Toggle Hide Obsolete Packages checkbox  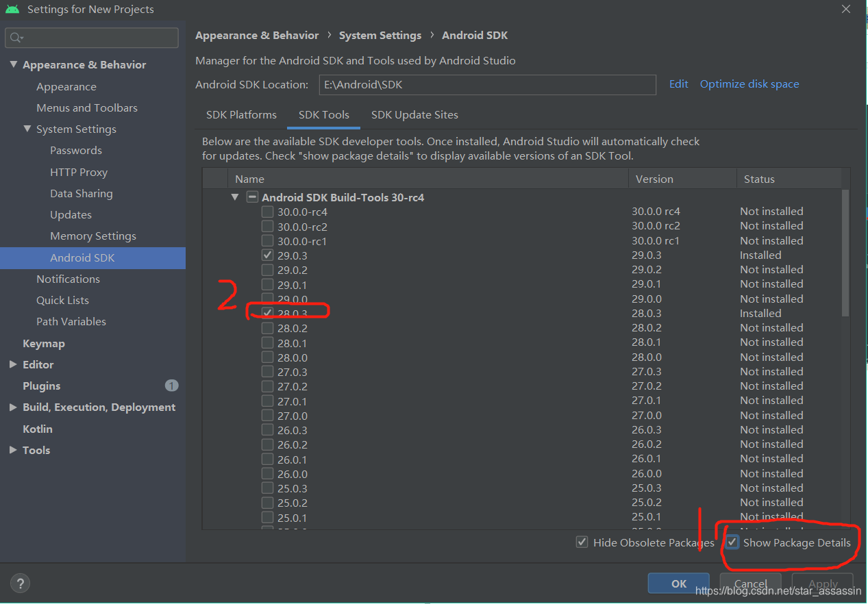tap(582, 542)
